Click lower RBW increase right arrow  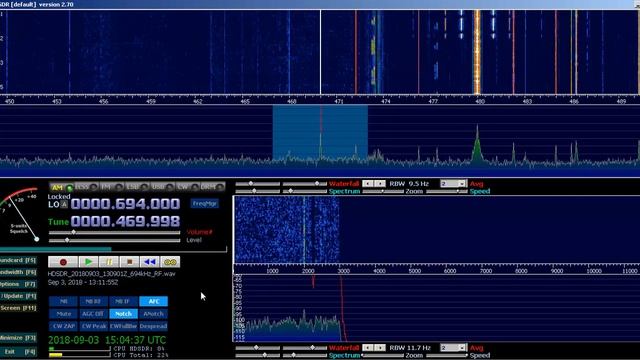(x=380, y=348)
